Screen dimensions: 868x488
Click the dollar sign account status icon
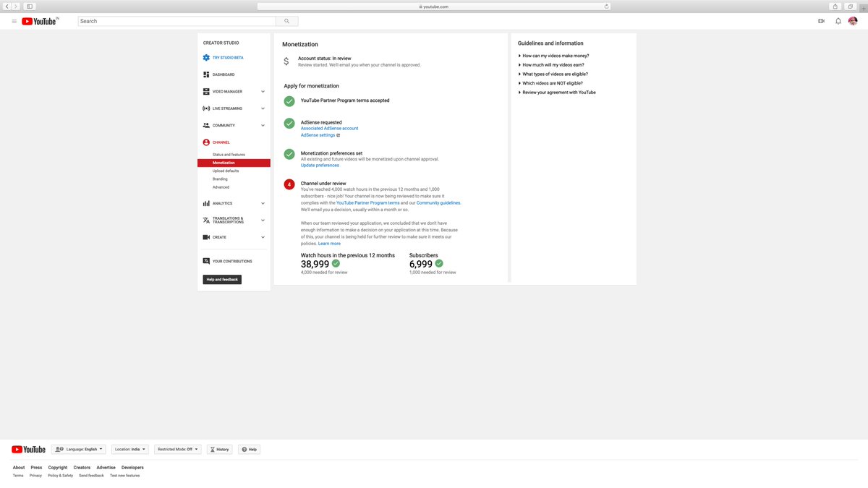tap(286, 61)
